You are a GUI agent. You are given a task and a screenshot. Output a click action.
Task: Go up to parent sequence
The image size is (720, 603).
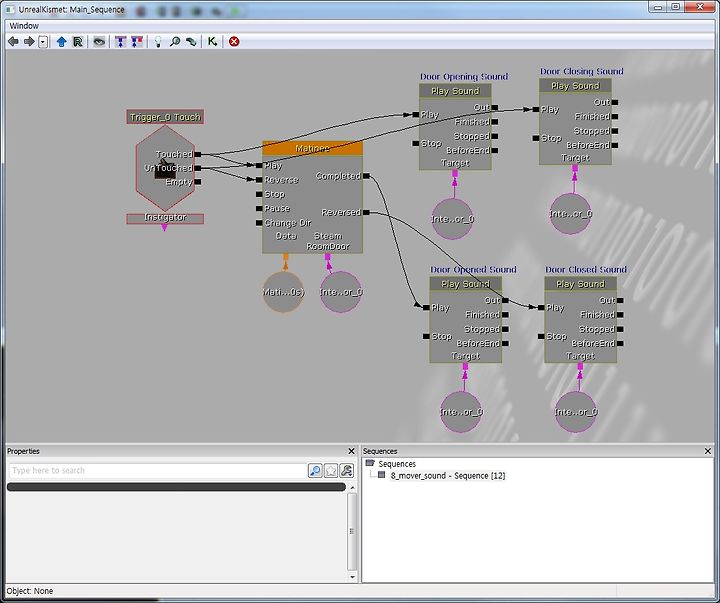(x=61, y=42)
